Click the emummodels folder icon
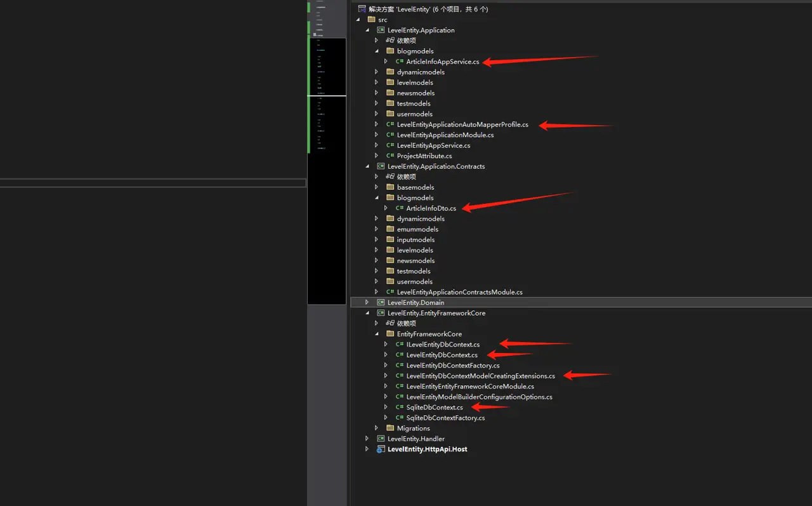 coord(390,229)
